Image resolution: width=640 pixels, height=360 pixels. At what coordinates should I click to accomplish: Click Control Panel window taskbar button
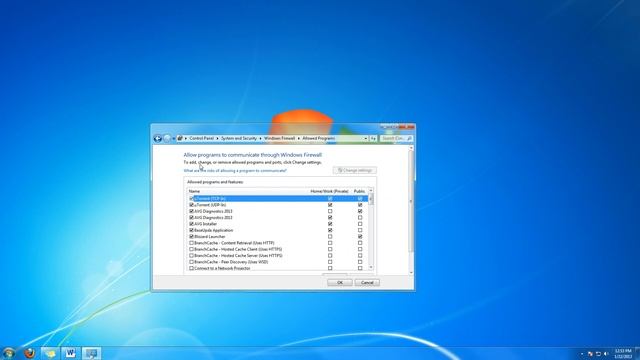click(91, 353)
